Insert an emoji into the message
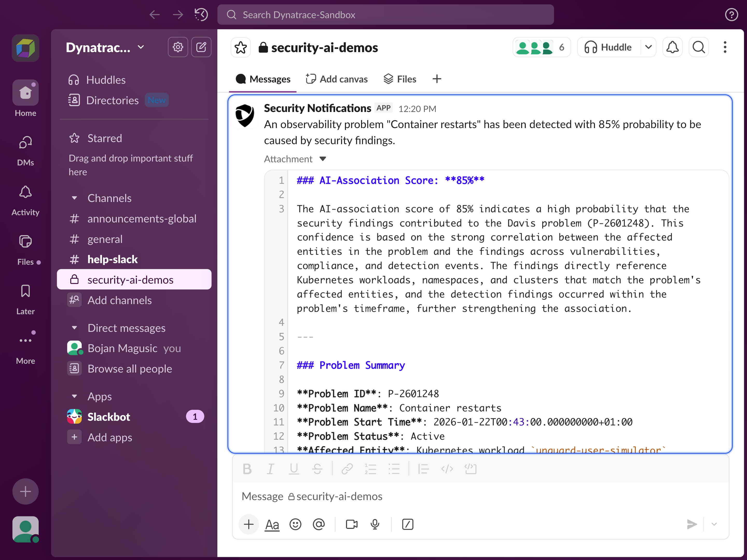 pyautogui.click(x=295, y=524)
